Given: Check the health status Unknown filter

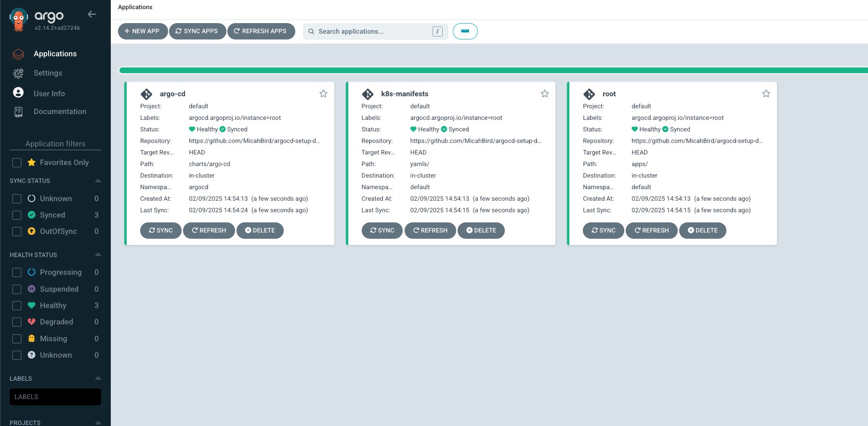Looking at the screenshot, I should [x=17, y=355].
